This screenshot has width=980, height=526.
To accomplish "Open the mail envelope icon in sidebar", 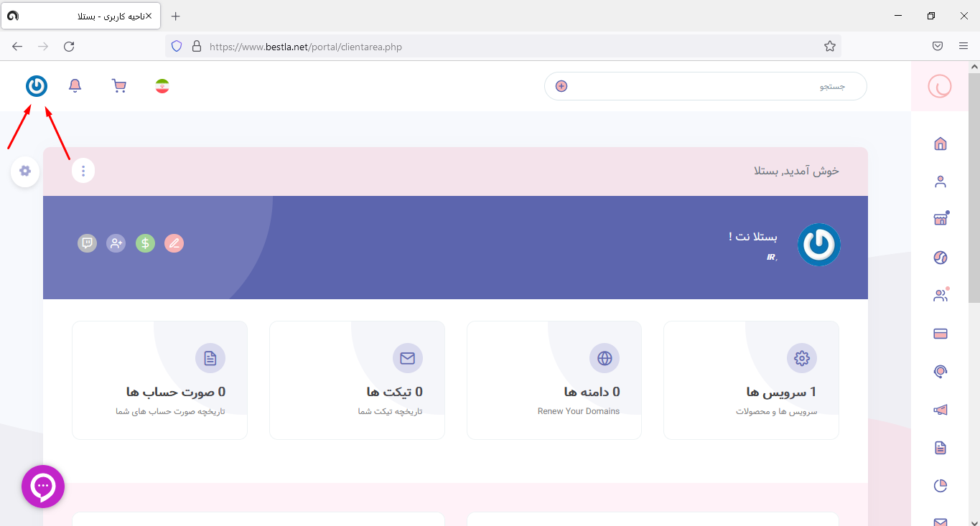I will pyautogui.click(x=941, y=522).
